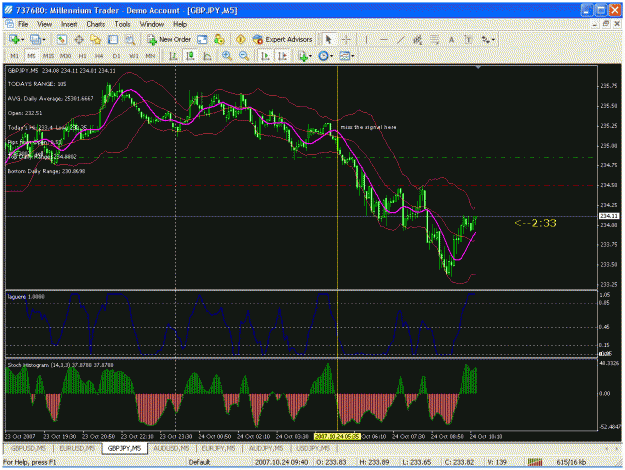This screenshot has width=625, height=470.
Task: Select the Fibonacci retracement tool
Action: pos(434,39)
